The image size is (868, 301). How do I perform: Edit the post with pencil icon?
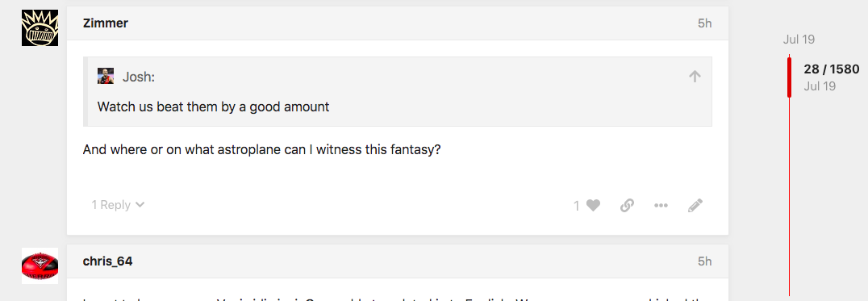click(695, 205)
